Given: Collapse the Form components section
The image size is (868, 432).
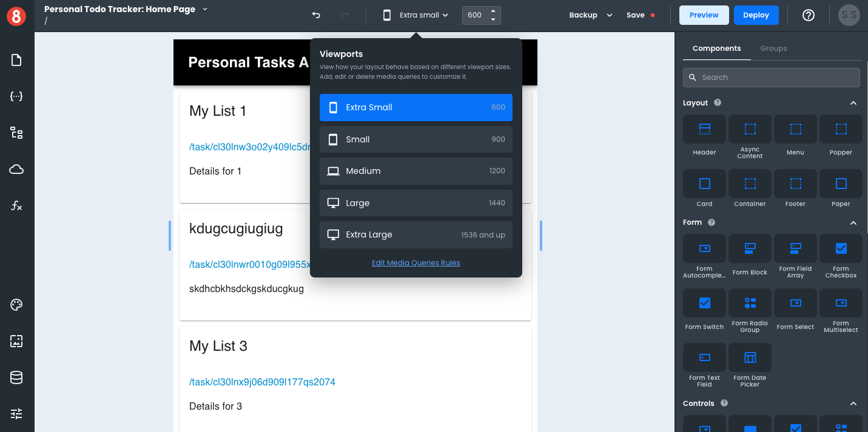Looking at the screenshot, I should (853, 222).
